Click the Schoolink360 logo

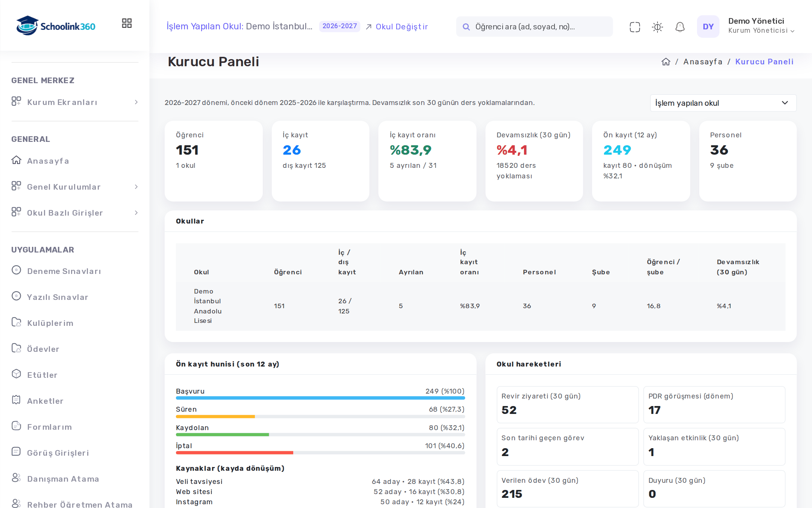(56, 26)
